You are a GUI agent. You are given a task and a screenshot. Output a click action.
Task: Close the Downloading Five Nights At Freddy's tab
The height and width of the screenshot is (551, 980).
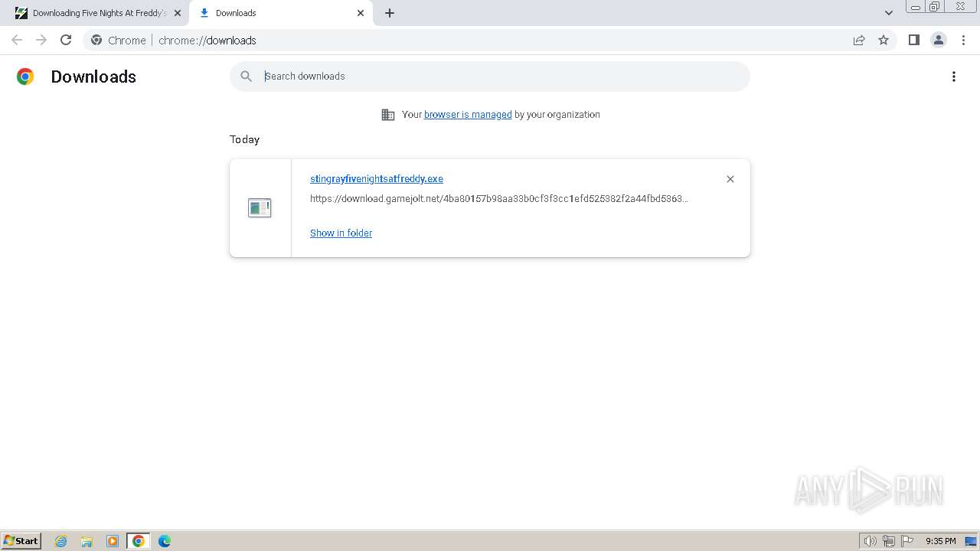(x=178, y=13)
